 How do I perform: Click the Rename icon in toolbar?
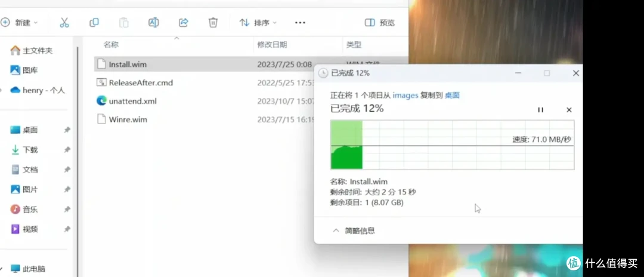point(154,23)
